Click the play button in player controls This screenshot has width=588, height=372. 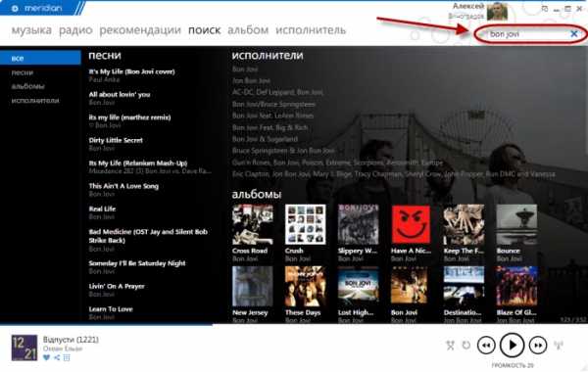tap(512, 345)
